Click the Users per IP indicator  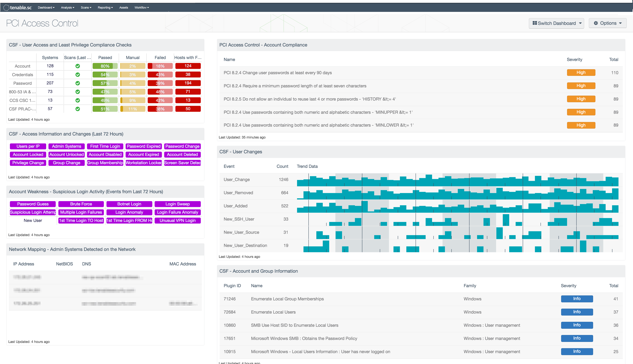28,146
